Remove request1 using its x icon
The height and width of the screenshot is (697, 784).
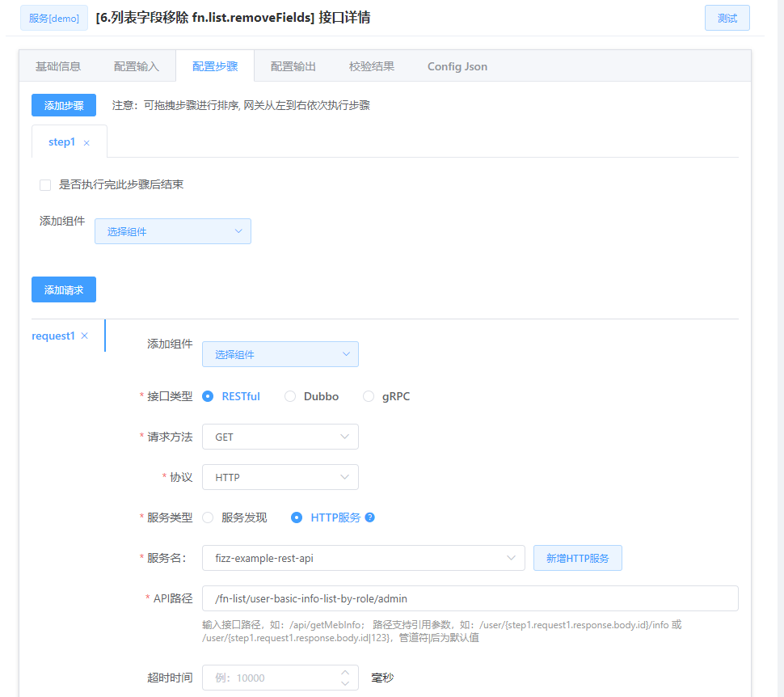coord(84,335)
